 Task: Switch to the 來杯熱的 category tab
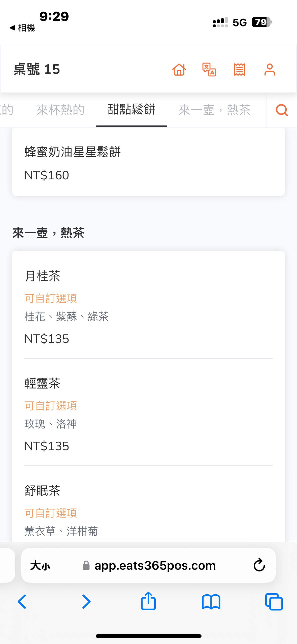(60, 110)
